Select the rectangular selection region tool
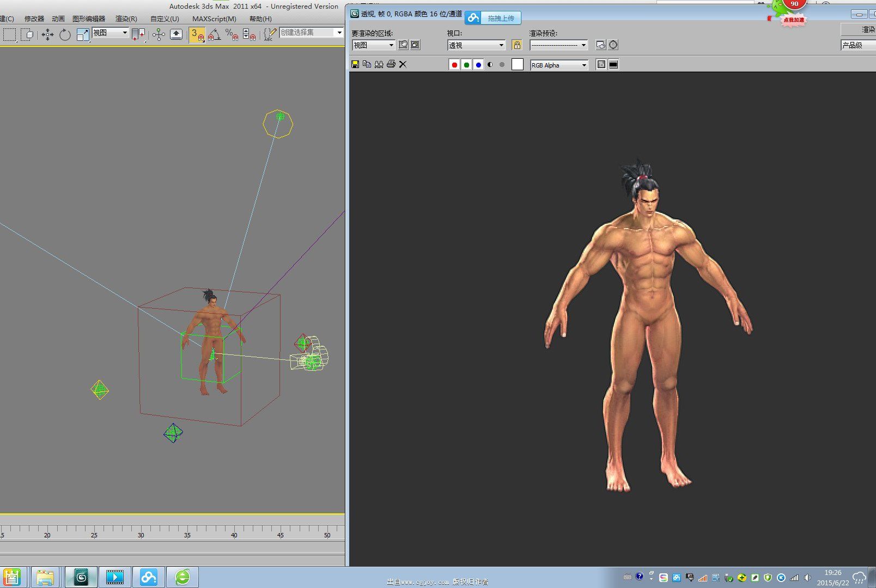This screenshot has width=876, height=588. (x=9, y=35)
